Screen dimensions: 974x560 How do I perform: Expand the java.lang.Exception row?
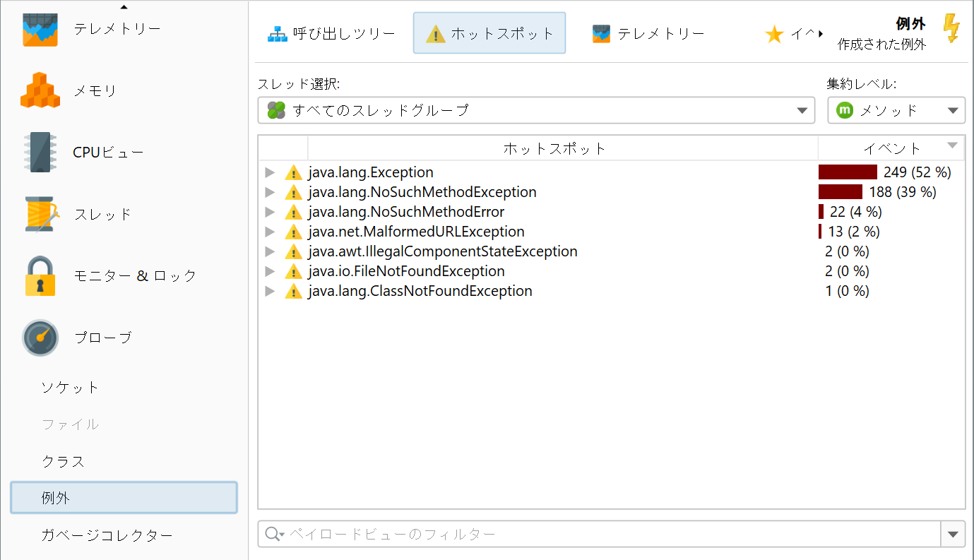point(269,172)
